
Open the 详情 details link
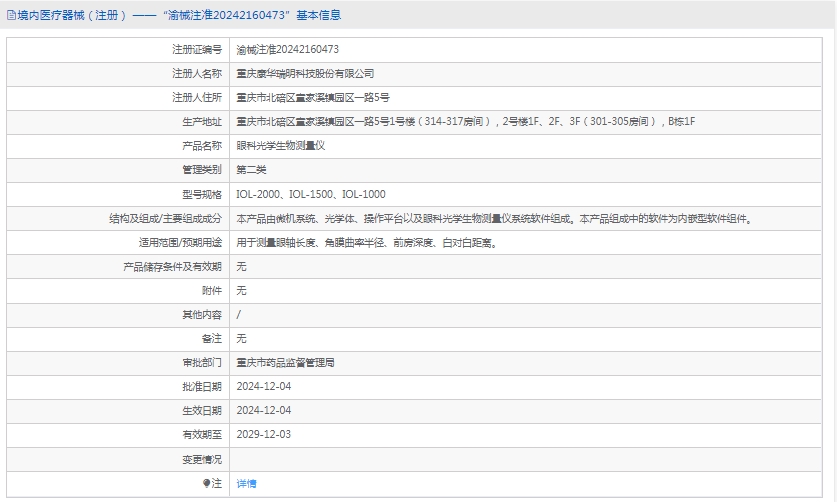coord(246,483)
